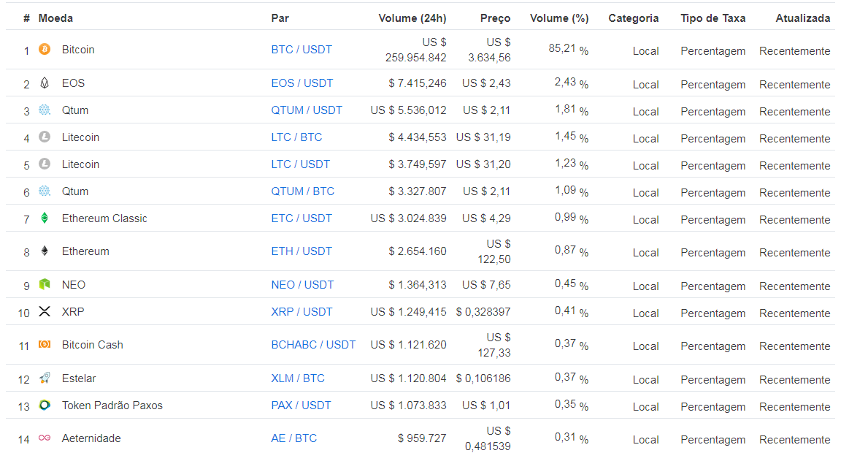Click the NEO green icon

(45, 284)
